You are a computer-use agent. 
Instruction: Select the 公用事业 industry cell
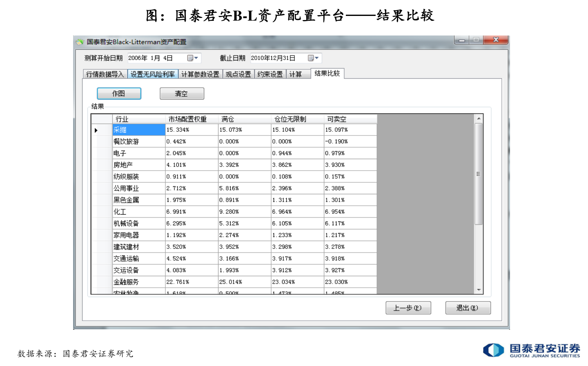coord(138,189)
